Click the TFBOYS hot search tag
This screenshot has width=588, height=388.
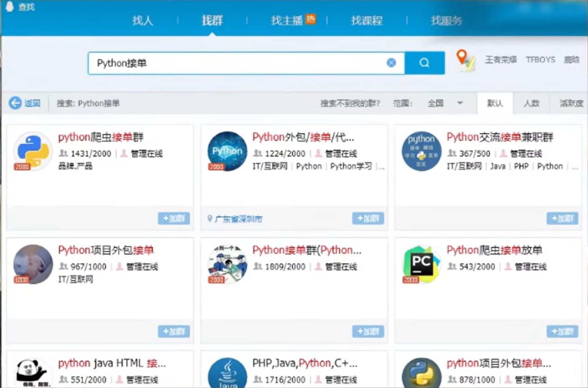[540, 60]
